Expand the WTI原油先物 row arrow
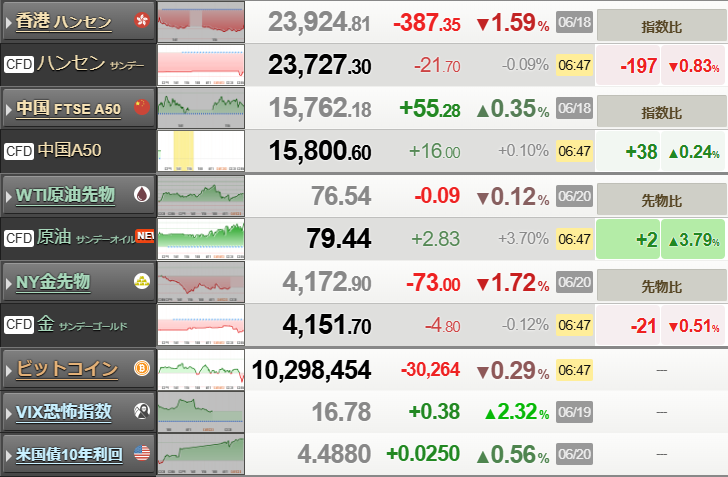 [8, 196]
